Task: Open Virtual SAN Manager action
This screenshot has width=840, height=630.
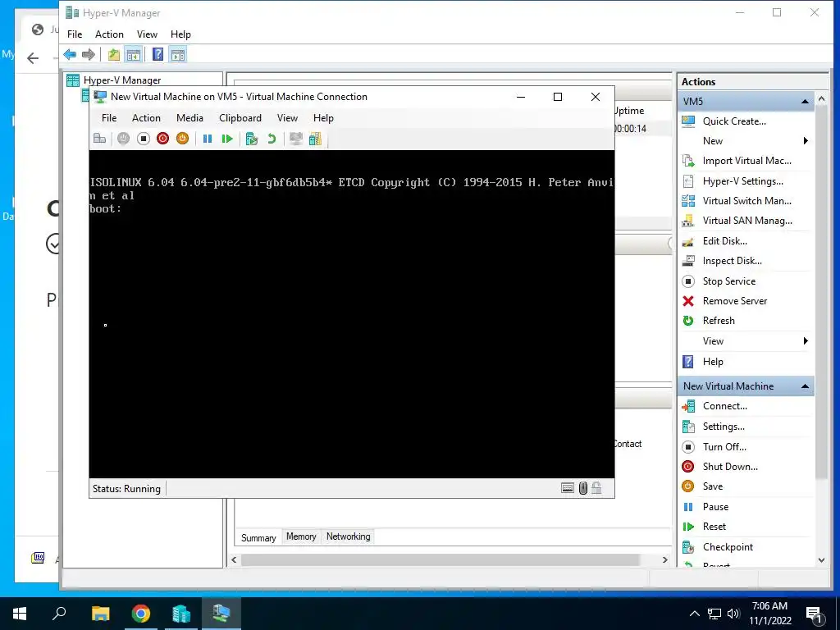Action: [x=746, y=221]
